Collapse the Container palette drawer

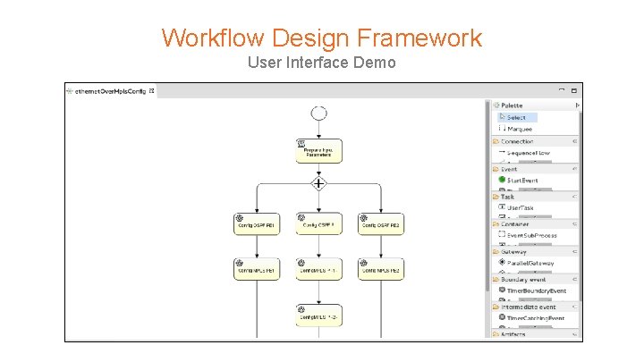[575, 224]
